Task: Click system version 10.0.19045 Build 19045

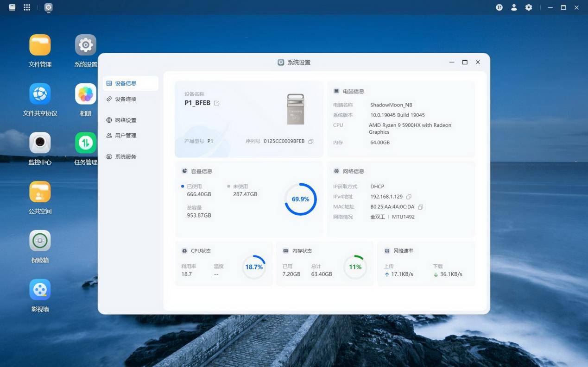Action: tap(398, 115)
